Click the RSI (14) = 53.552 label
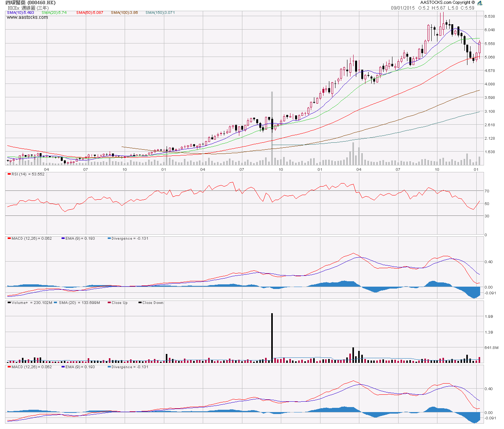 point(28,174)
